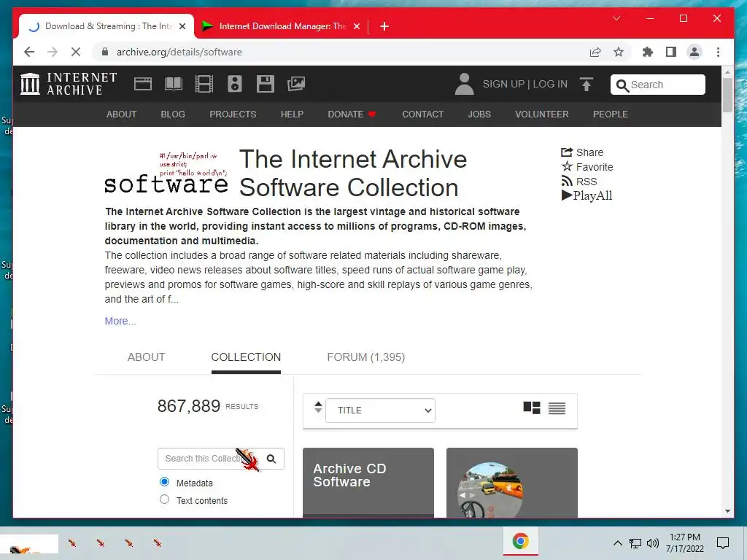The height and width of the screenshot is (560, 747).
Task: Click PlayAll
Action: pos(587,195)
